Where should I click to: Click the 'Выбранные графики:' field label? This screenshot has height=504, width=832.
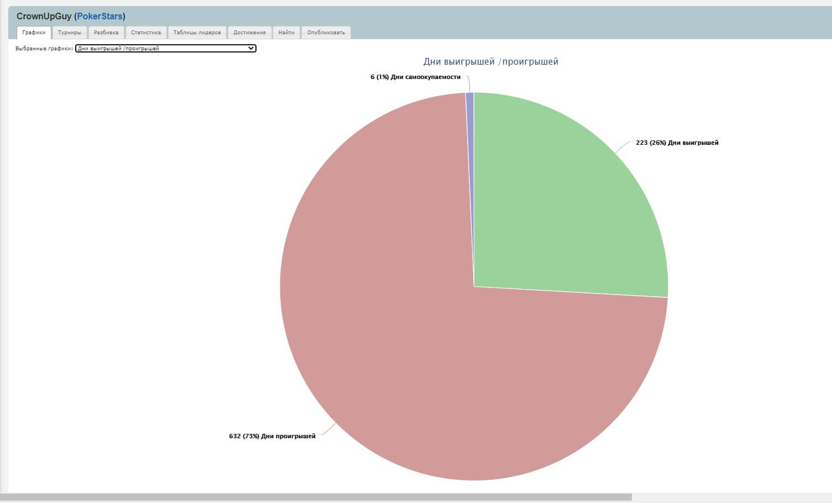(44, 49)
